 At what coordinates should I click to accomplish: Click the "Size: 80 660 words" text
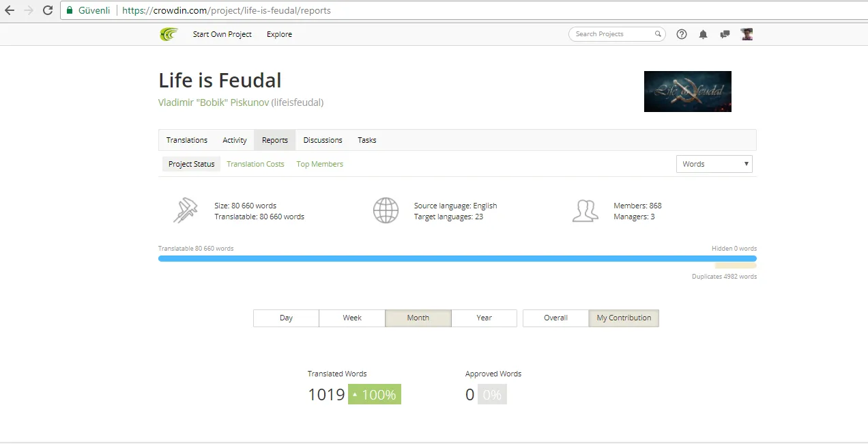pos(245,206)
